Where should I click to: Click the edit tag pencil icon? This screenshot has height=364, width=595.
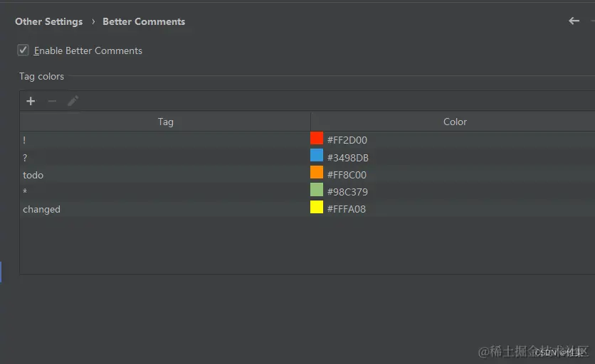73,101
